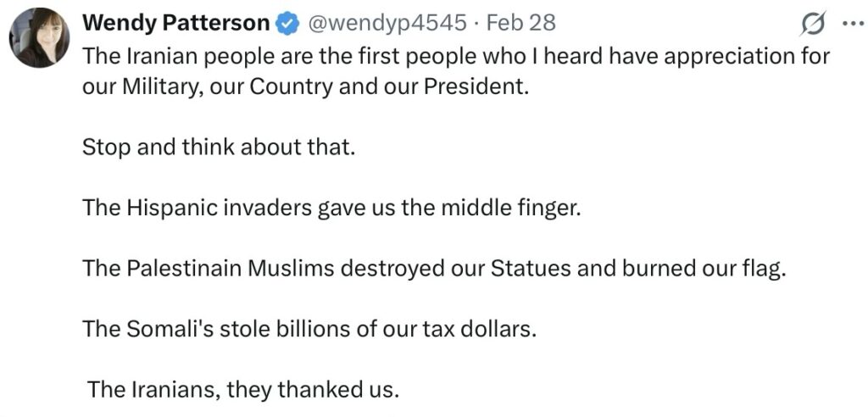Click the line starting 'our Military, our Country'
The image size is (868, 417).
pos(305,87)
